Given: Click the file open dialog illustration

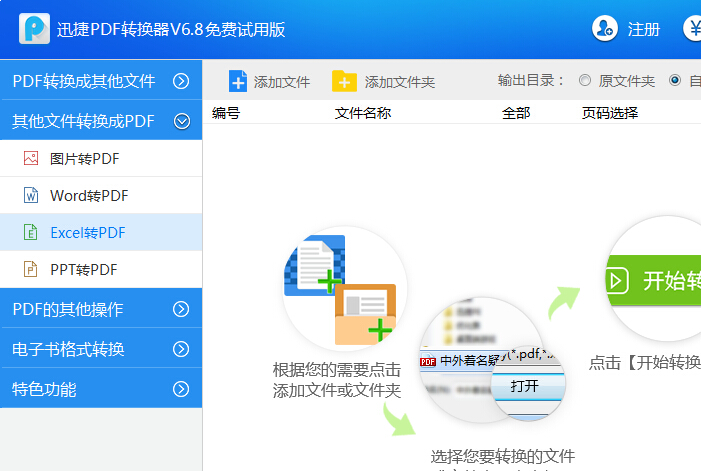Looking at the screenshot, I should [490, 359].
